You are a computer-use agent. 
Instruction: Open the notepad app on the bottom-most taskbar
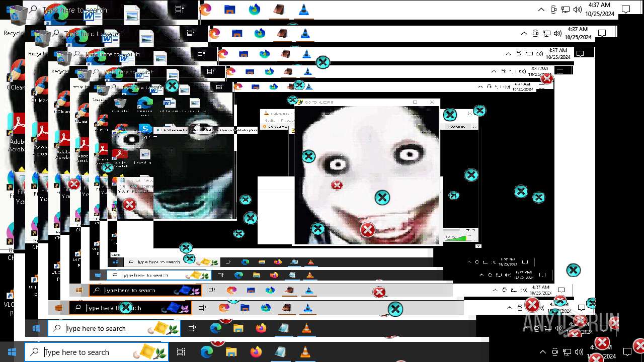(280, 352)
